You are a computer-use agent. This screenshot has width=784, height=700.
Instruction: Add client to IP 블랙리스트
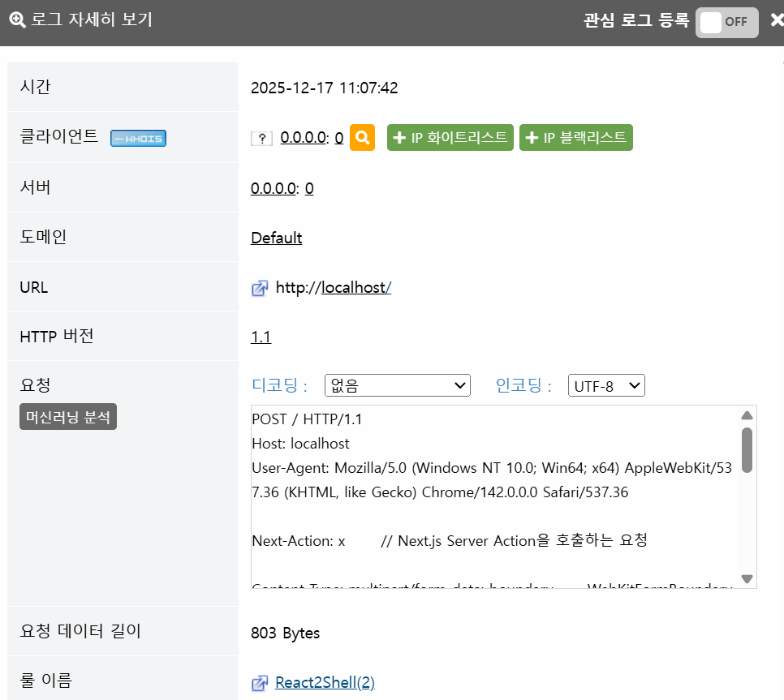click(575, 138)
